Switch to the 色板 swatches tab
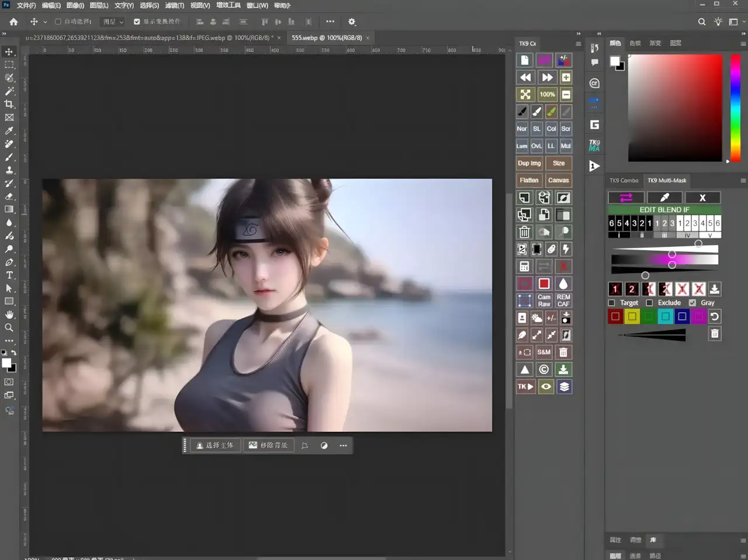748x560 pixels. point(635,43)
